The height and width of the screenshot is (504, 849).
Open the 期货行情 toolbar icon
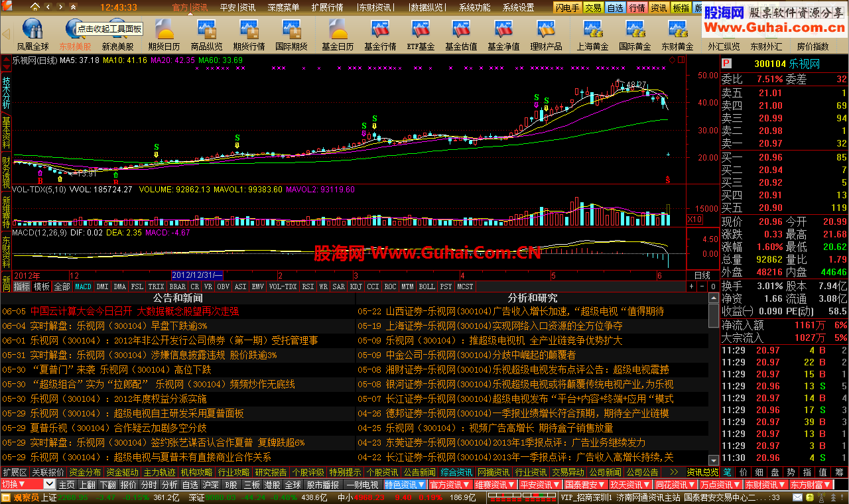coord(249,34)
